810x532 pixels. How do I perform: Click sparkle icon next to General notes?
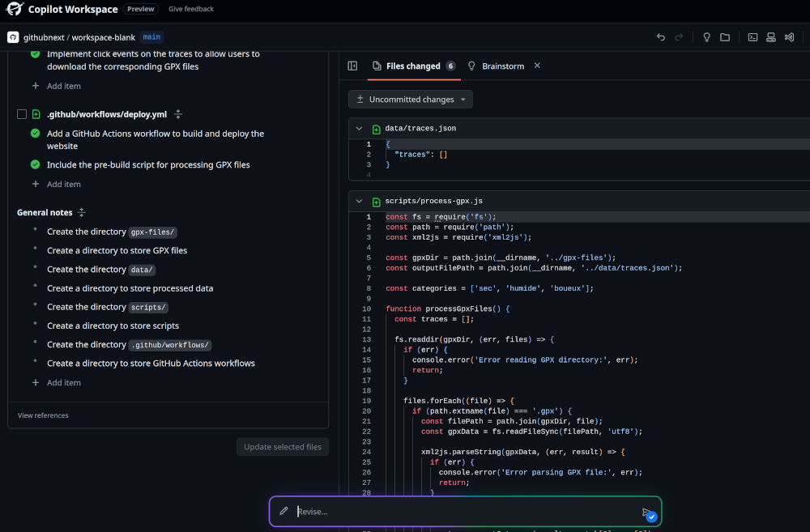pyautogui.click(x=82, y=212)
